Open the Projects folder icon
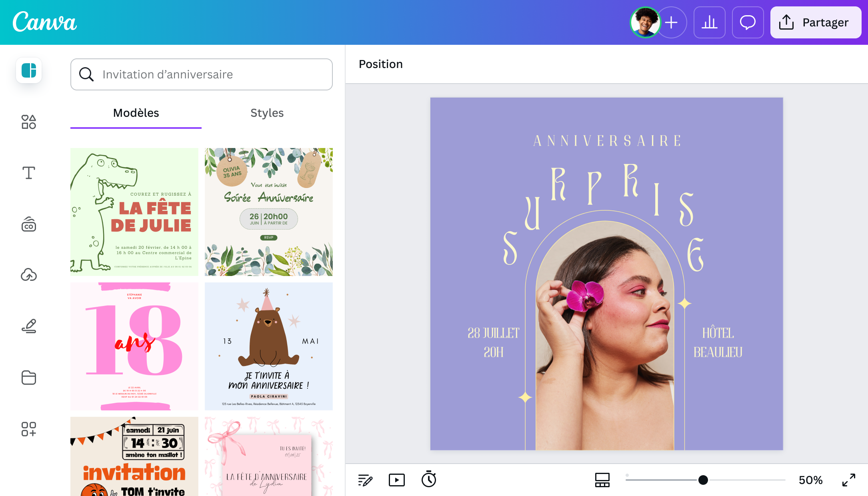 tap(29, 378)
